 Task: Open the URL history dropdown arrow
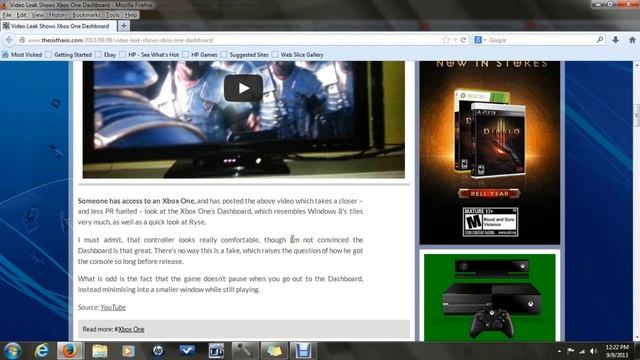click(455, 40)
